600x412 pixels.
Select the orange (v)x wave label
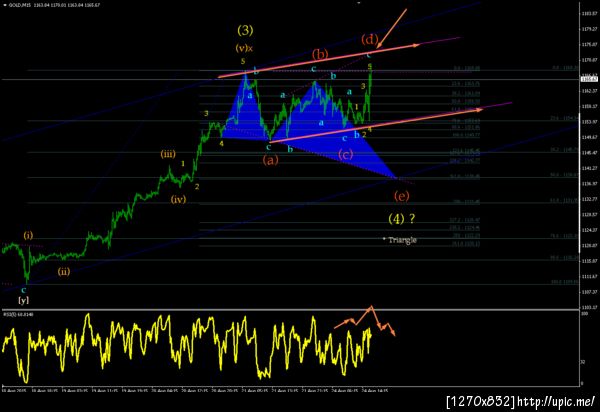[x=244, y=48]
